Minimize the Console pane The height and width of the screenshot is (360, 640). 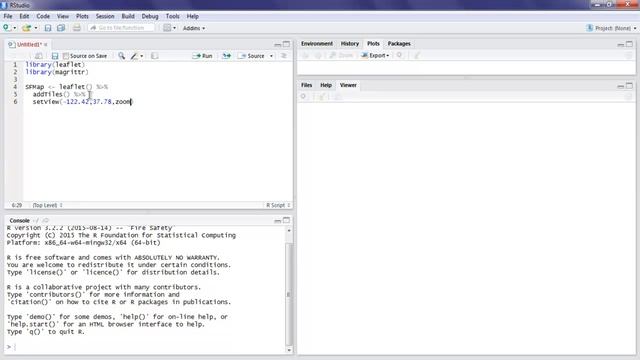pyautogui.click(x=278, y=220)
